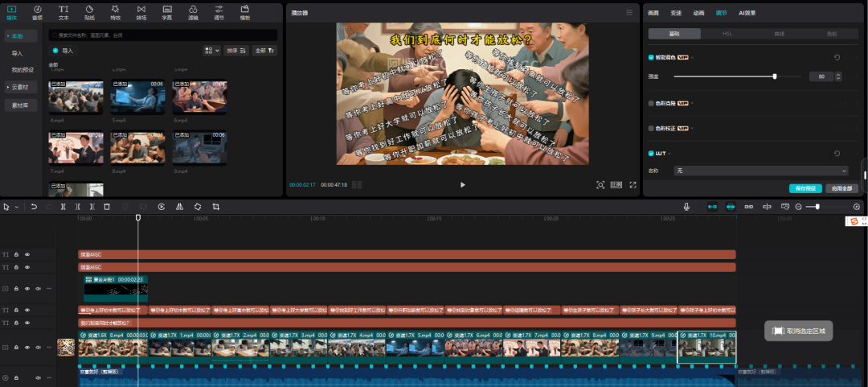Open the 文本 text tab
This screenshot has width=868, height=387.
click(63, 12)
